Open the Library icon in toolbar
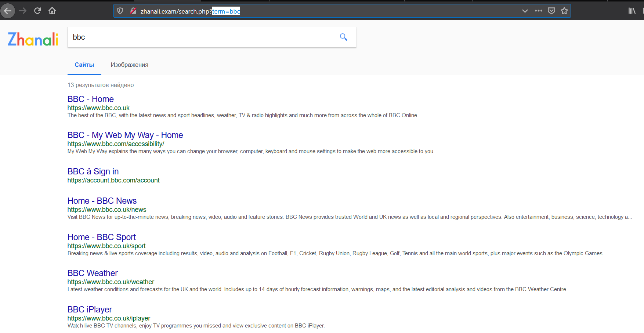 click(x=632, y=11)
